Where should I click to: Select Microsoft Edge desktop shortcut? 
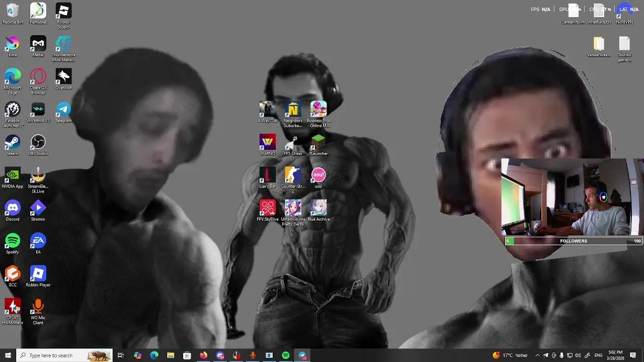point(13,81)
